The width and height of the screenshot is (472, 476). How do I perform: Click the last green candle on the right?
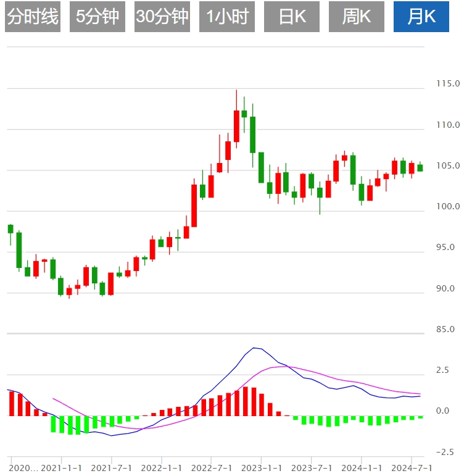click(x=420, y=168)
